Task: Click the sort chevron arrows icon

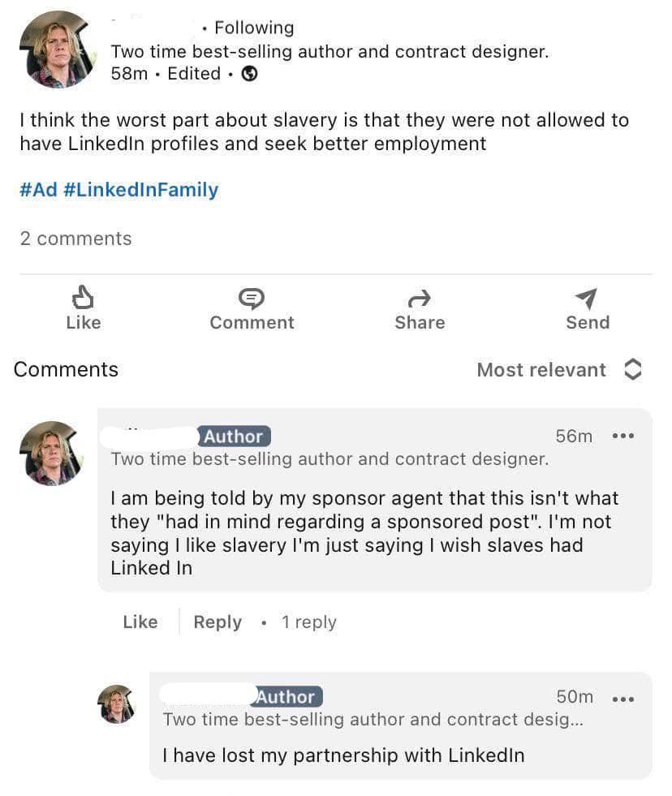Action: coord(633,370)
